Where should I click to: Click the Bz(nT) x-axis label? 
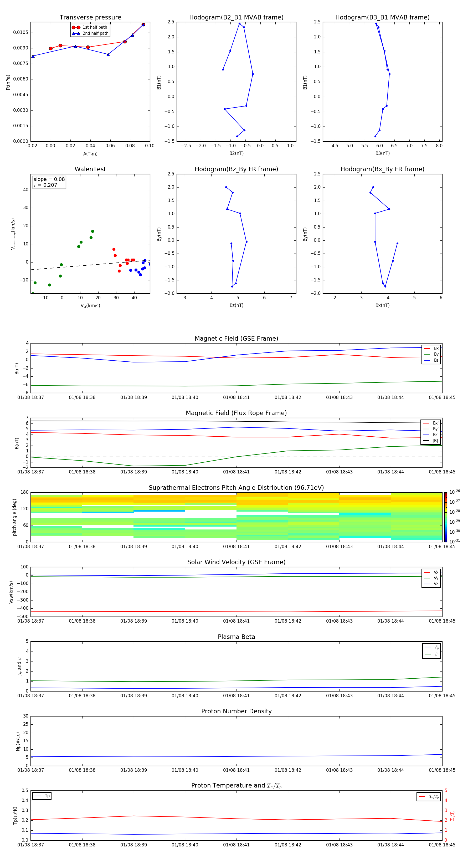[x=236, y=305]
